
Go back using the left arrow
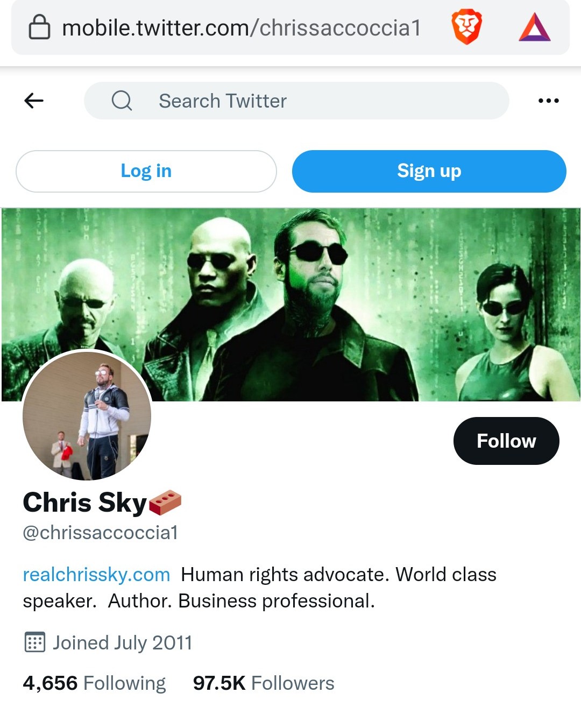(34, 101)
